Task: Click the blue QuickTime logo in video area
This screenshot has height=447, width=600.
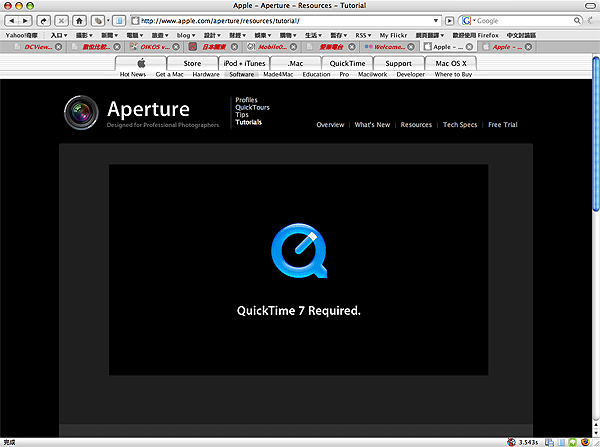Action: coord(299,251)
